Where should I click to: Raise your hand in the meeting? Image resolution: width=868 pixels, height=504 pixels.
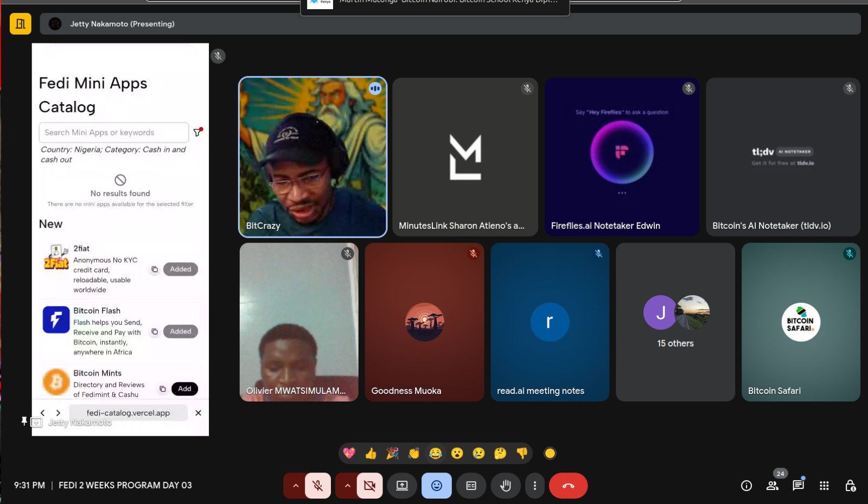506,486
